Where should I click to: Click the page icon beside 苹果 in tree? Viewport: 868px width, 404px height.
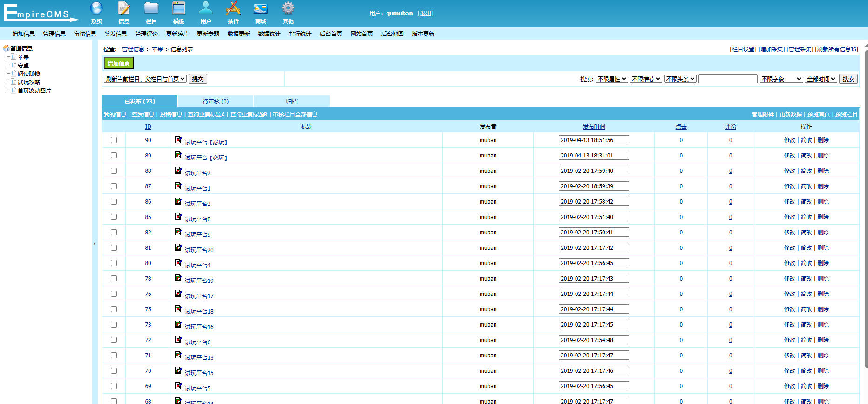tap(14, 56)
